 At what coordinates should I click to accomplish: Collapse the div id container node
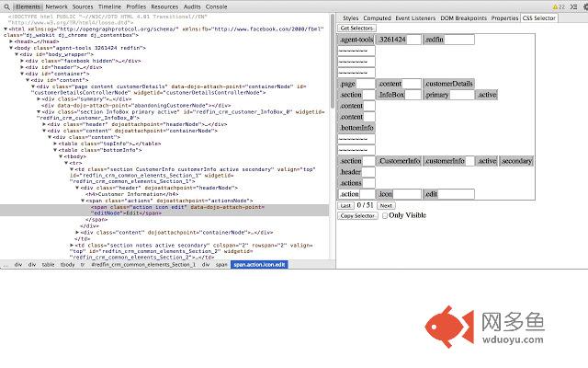click(x=22, y=74)
